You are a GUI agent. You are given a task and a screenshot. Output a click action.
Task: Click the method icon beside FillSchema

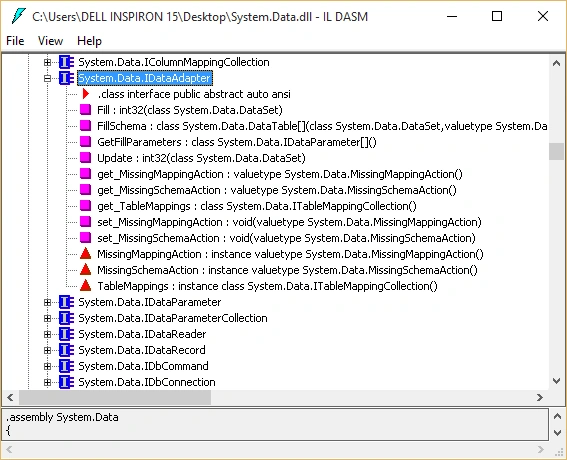(85, 125)
